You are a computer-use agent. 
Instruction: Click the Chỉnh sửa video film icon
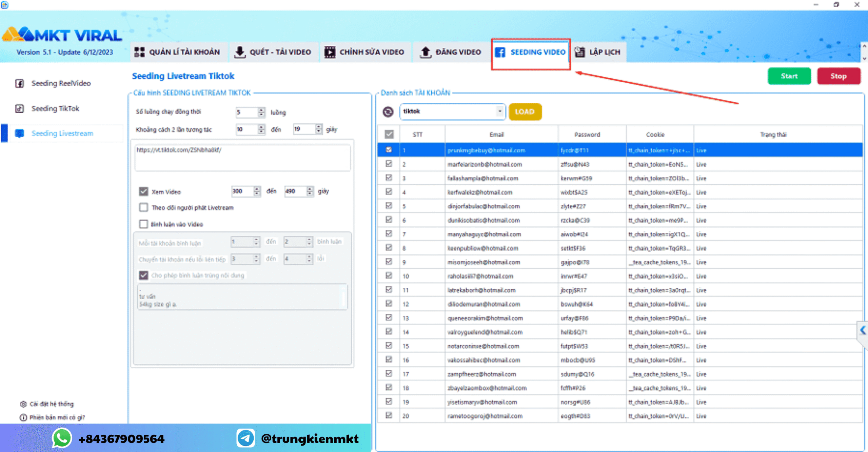(x=330, y=52)
